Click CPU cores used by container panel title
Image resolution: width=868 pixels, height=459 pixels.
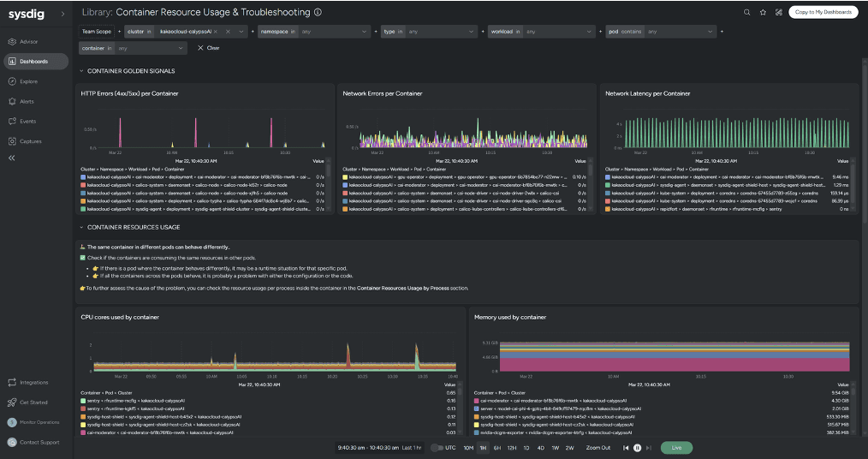[120, 317]
